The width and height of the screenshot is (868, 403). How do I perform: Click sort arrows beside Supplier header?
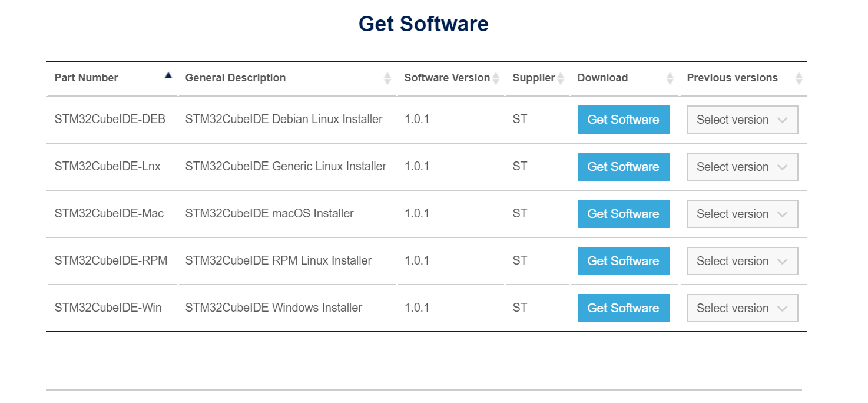click(x=561, y=78)
